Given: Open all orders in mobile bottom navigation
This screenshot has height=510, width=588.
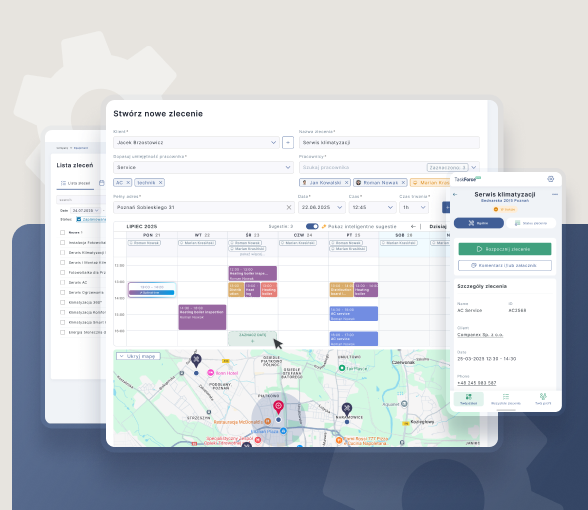Looking at the screenshot, I should point(506,399).
